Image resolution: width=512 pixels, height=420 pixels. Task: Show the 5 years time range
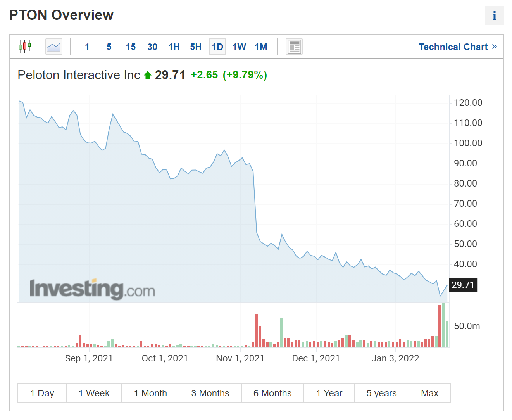coord(381,393)
